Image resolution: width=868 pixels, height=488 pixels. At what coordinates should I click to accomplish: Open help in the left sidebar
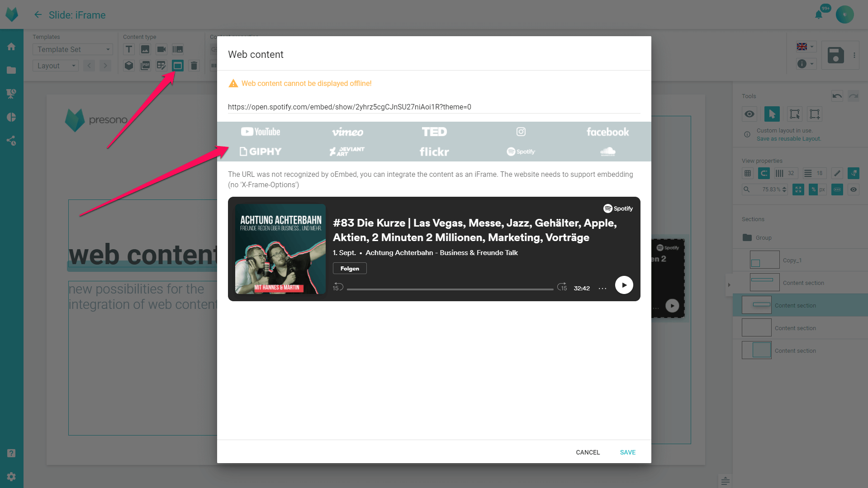click(11, 453)
